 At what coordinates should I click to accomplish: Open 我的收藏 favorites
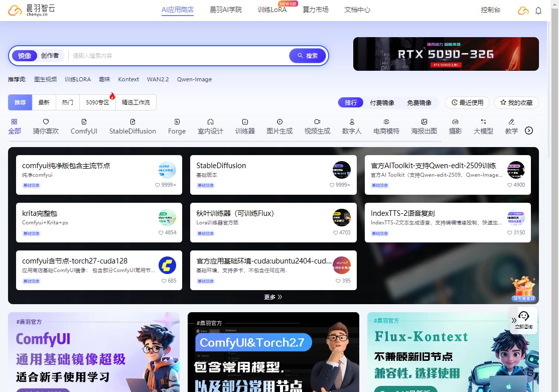[x=516, y=103]
